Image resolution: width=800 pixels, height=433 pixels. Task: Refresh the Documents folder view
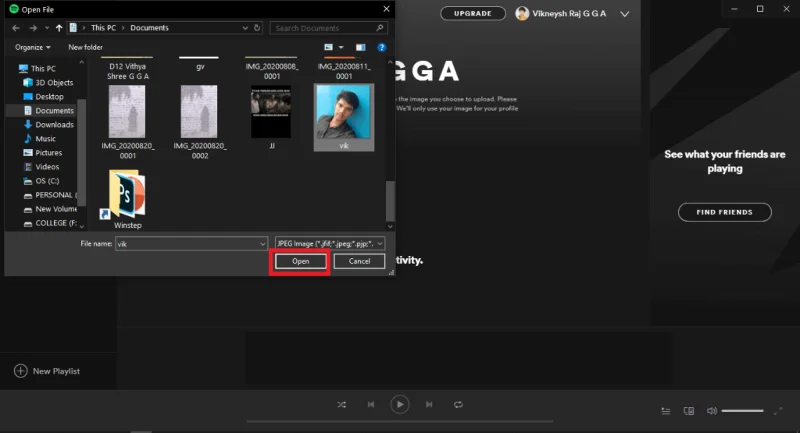pyautogui.click(x=257, y=28)
